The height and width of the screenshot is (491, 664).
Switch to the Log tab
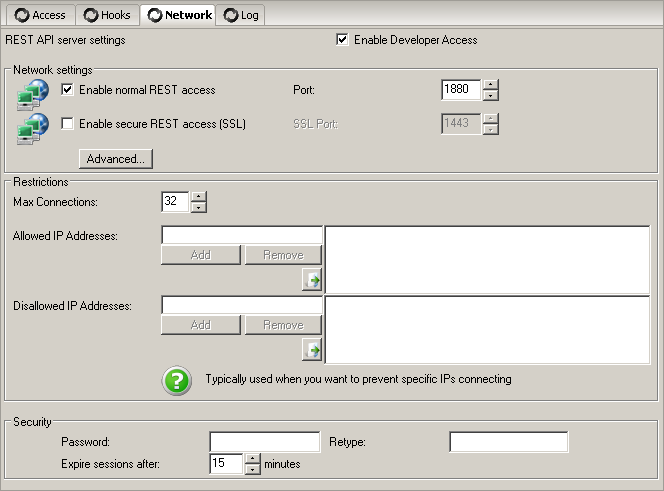(x=240, y=15)
